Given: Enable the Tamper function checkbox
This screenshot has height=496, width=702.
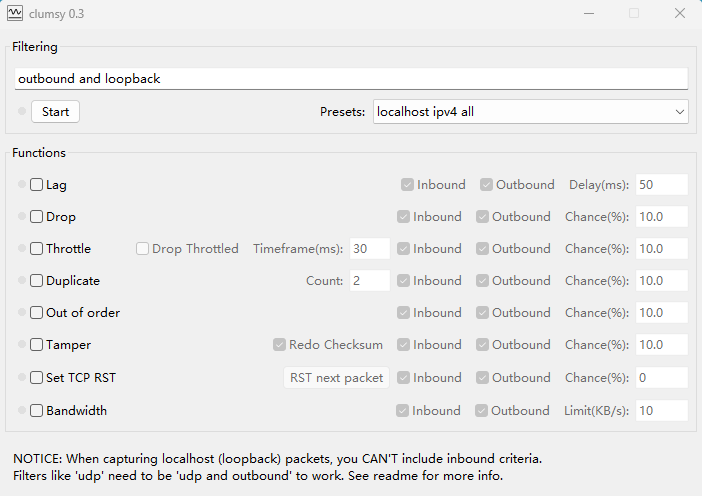Looking at the screenshot, I should tap(36, 345).
